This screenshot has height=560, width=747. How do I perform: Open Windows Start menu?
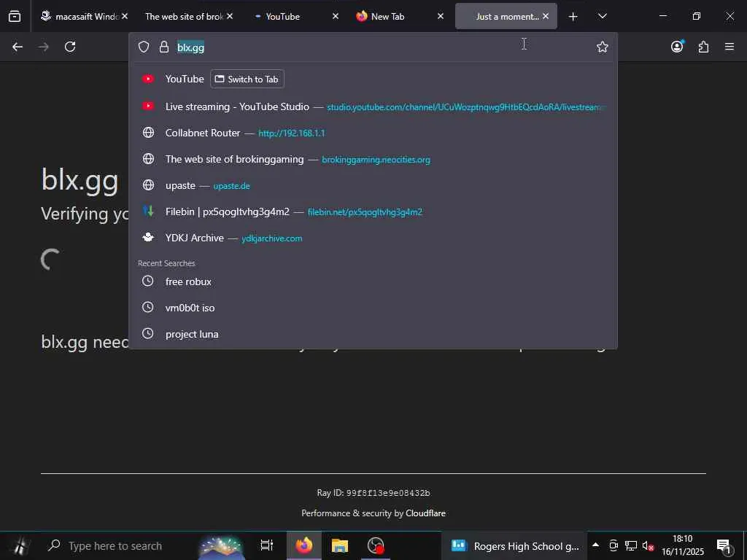click(x=19, y=545)
